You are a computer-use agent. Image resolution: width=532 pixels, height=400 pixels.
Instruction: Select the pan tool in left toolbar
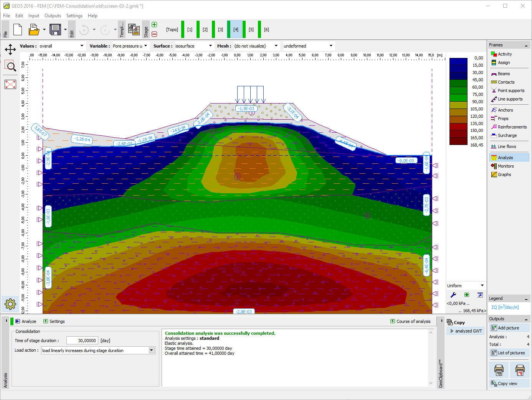coord(10,49)
